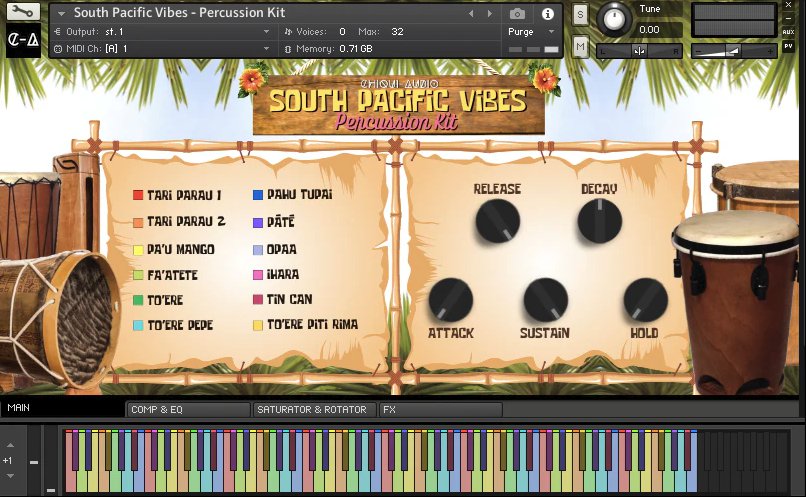Go to previous instrument with left arrow

(471, 14)
